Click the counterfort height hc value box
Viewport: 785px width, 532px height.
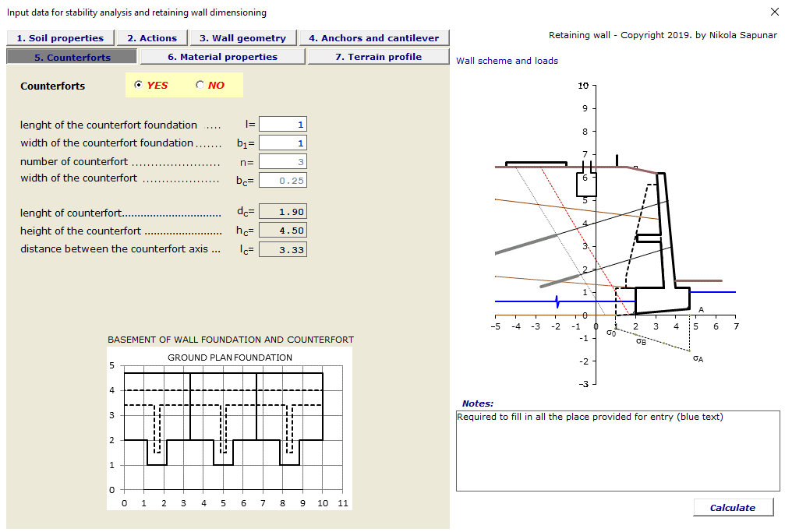(x=283, y=231)
